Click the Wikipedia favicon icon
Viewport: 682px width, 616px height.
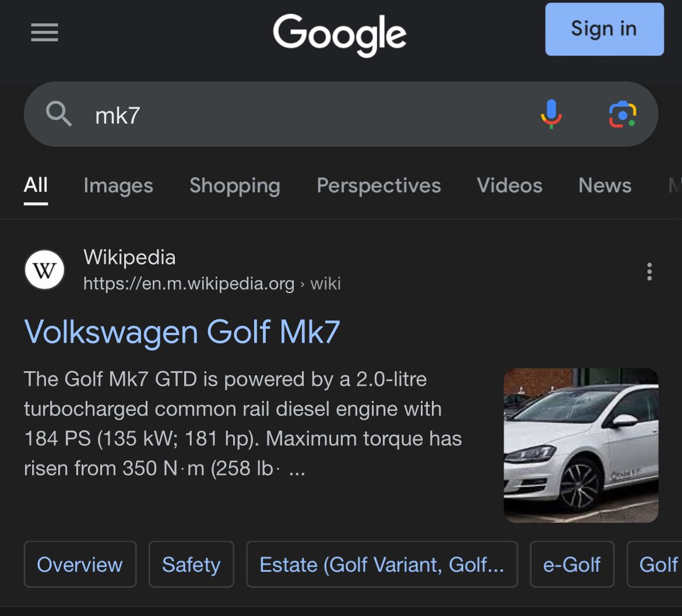(44, 270)
